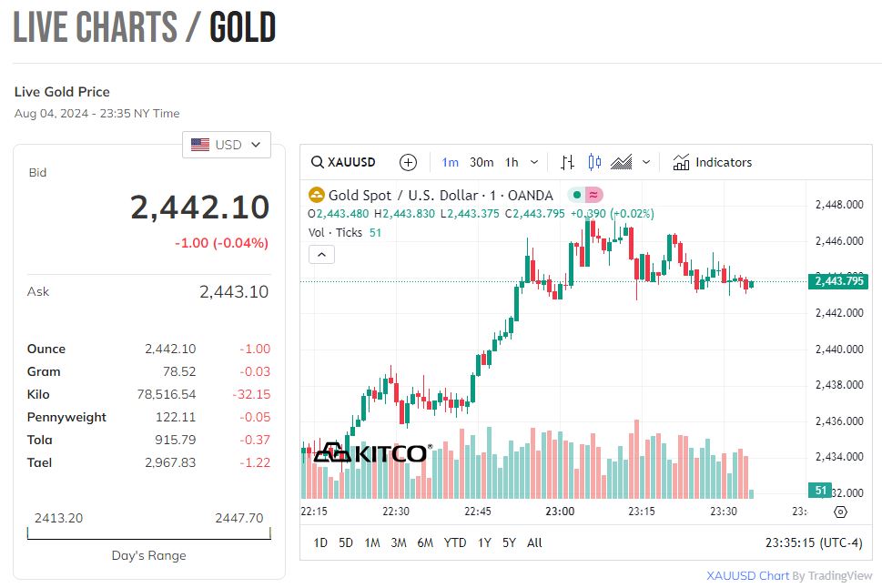Viewport: 882px width, 588px height.
Task: Click the compare or add symbol plus icon
Action: pyautogui.click(x=408, y=162)
